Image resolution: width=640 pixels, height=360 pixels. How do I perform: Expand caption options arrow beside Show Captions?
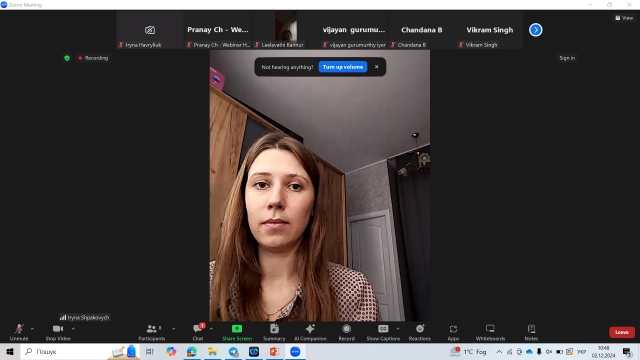(398, 329)
